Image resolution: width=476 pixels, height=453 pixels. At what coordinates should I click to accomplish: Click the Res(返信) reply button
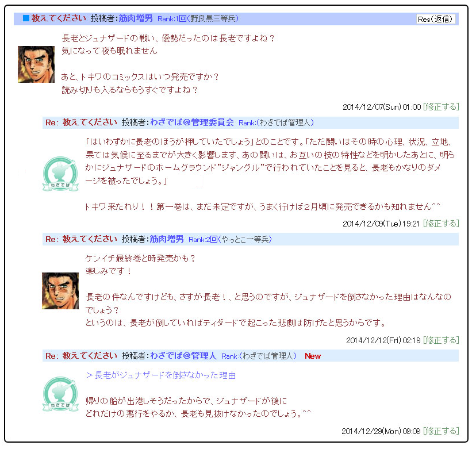[436, 19]
